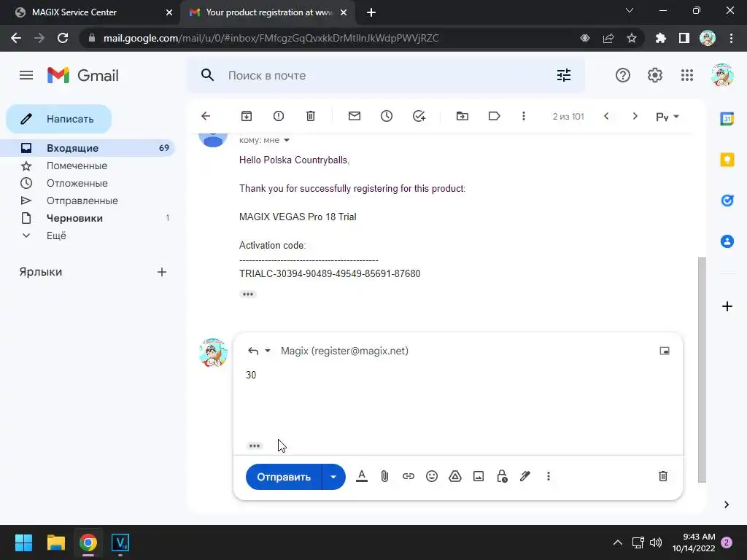Show the newer email arrow
Image resolution: width=747 pixels, height=560 pixels.
tap(606, 116)
